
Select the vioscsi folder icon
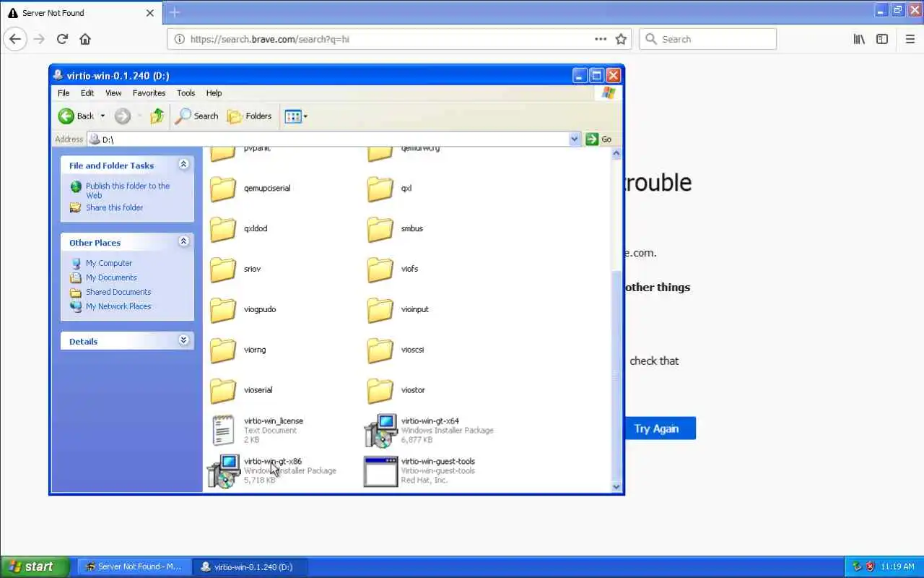point(380,350)
